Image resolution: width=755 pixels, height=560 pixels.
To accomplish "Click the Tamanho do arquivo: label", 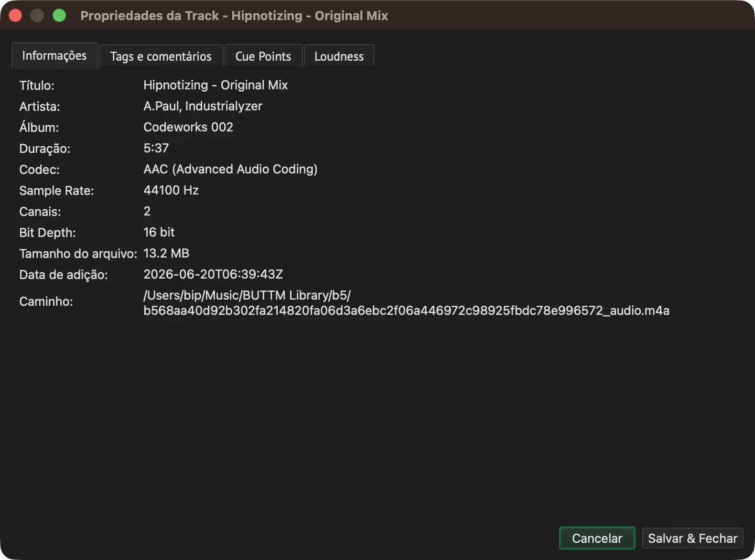I will [78, 254].
